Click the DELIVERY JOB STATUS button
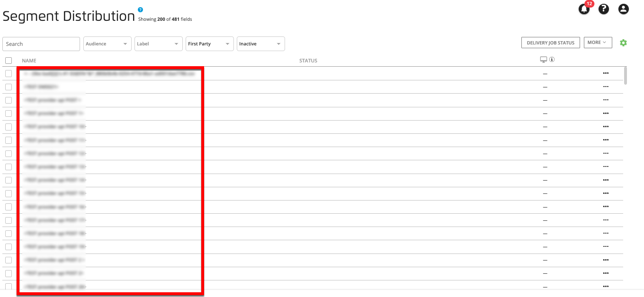 pyautogui.click(x=551, y=43)
